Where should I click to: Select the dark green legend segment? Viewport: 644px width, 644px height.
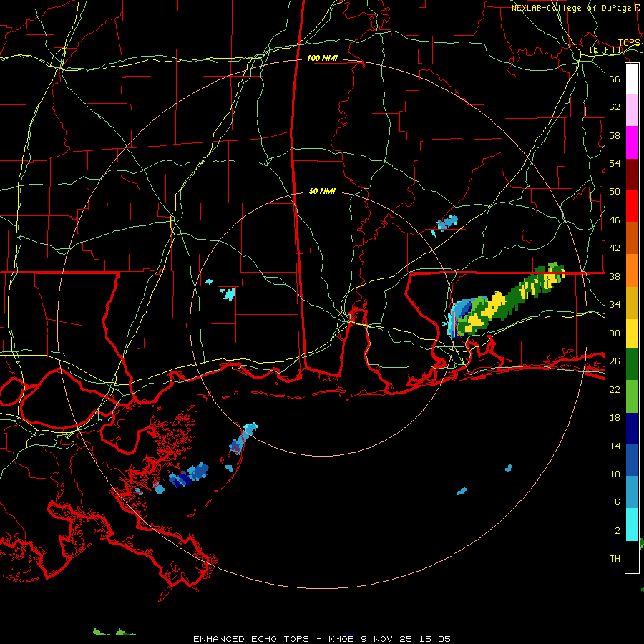point(632,364)
